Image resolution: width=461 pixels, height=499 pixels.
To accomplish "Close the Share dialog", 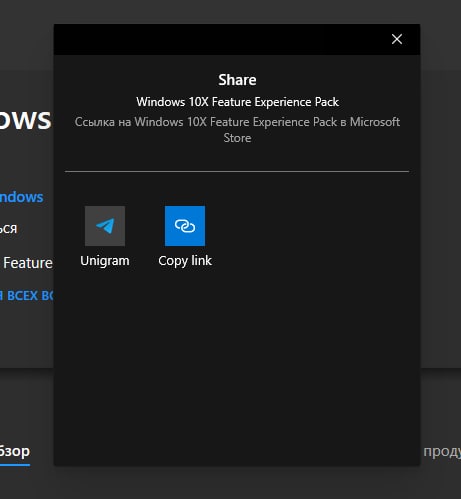I will click(397, 39).
